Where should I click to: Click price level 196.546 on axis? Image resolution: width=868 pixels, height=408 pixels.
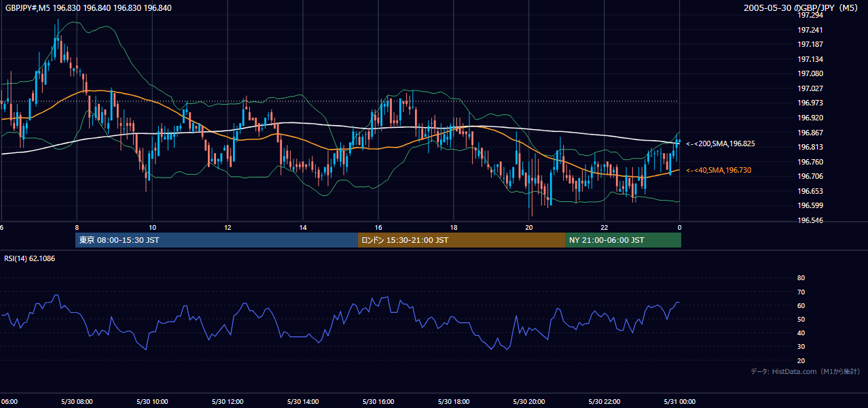pos(810,220)
